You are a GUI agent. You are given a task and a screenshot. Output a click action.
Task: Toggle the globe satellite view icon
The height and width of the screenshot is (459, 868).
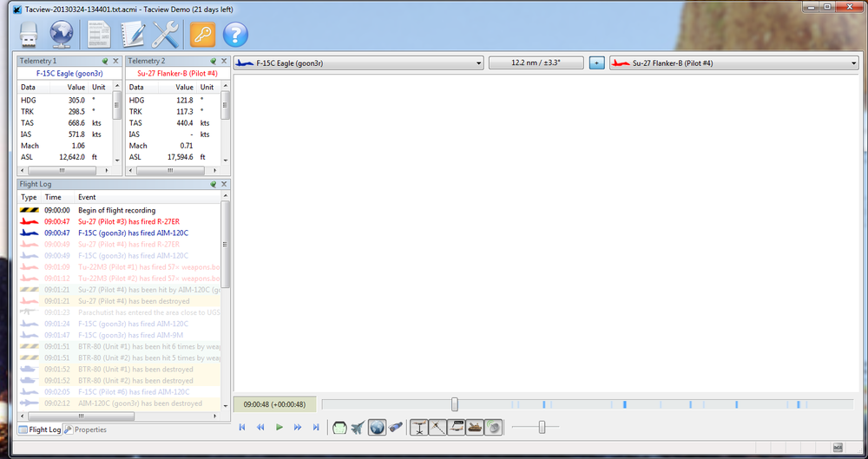(377, 428)
